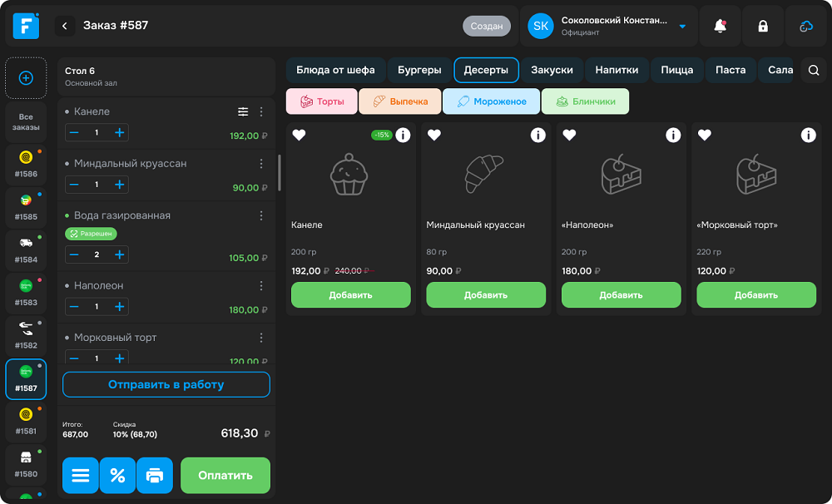Lock the terminal with lock icon
The height and width of the screenshot is (504, 832).
click(761, 26)
